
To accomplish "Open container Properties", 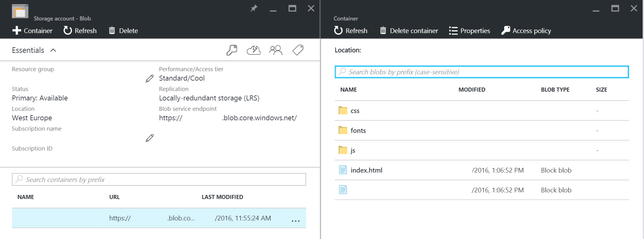I will click(x=470, y=31).
